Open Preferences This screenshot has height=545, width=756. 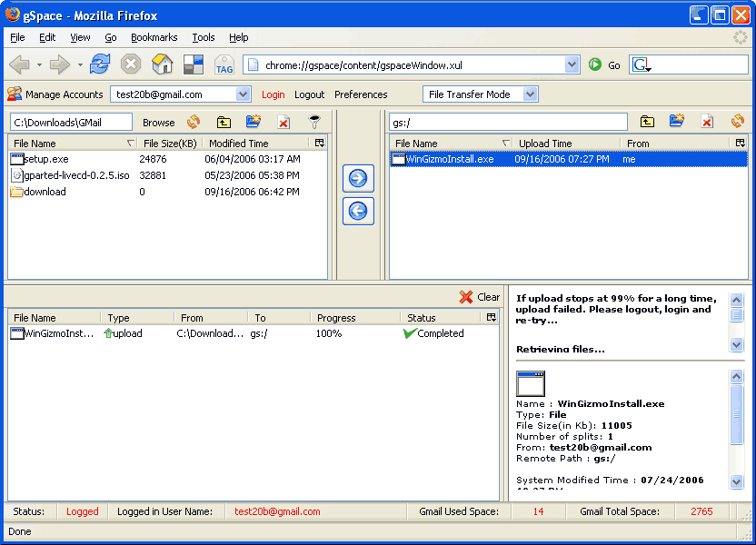[x=361, y=94]
